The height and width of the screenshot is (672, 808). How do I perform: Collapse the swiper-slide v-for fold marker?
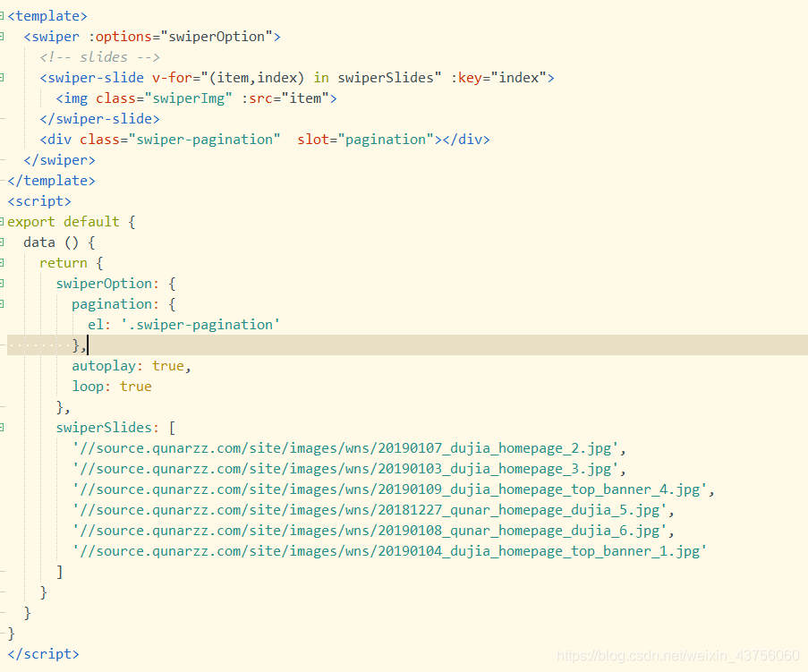pyautogui.click(x=2, y=78)
